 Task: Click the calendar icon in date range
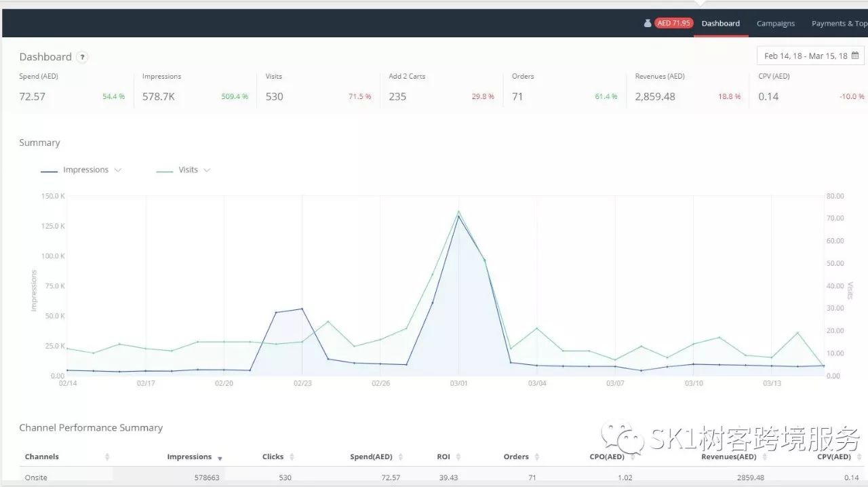pyautogui.click(x=855, y=56)
